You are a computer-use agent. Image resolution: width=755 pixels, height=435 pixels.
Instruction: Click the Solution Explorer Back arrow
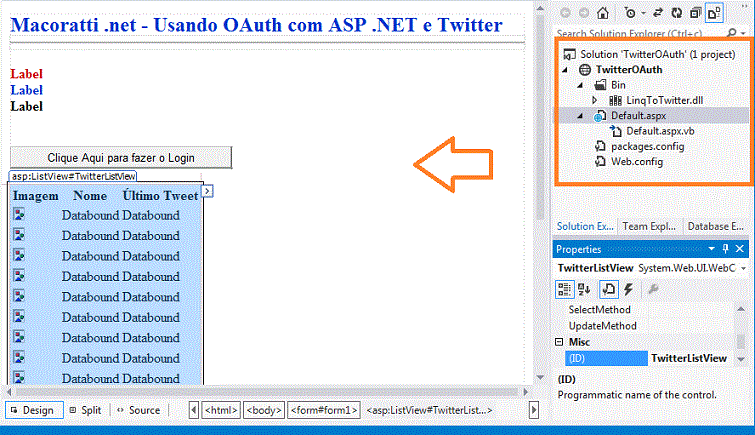[566, 13]
